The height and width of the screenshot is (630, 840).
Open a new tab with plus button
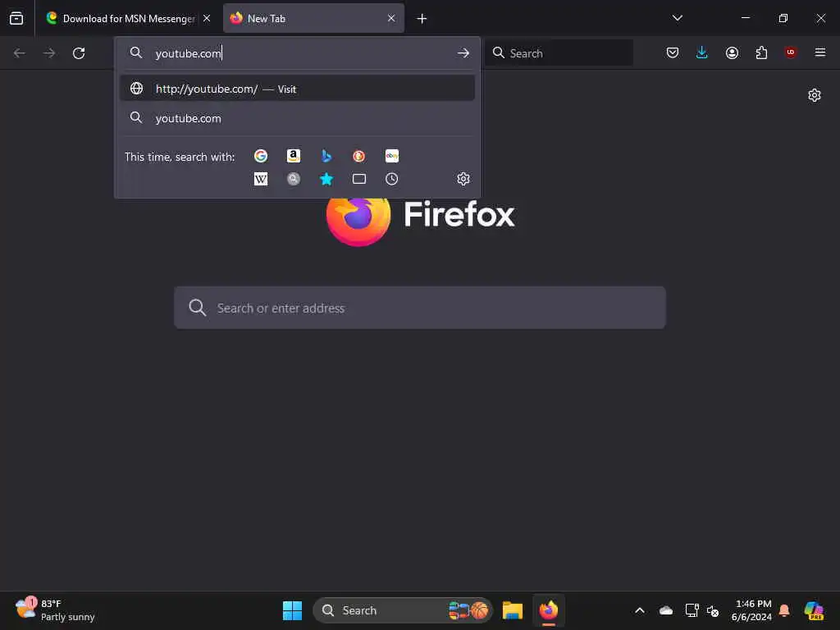[x=422, y=19]
